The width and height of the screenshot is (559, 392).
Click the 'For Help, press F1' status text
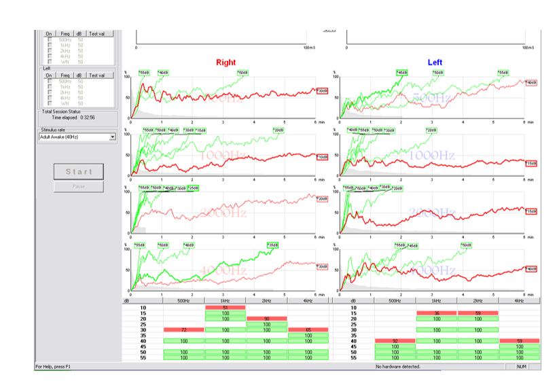tap(53, 366)
